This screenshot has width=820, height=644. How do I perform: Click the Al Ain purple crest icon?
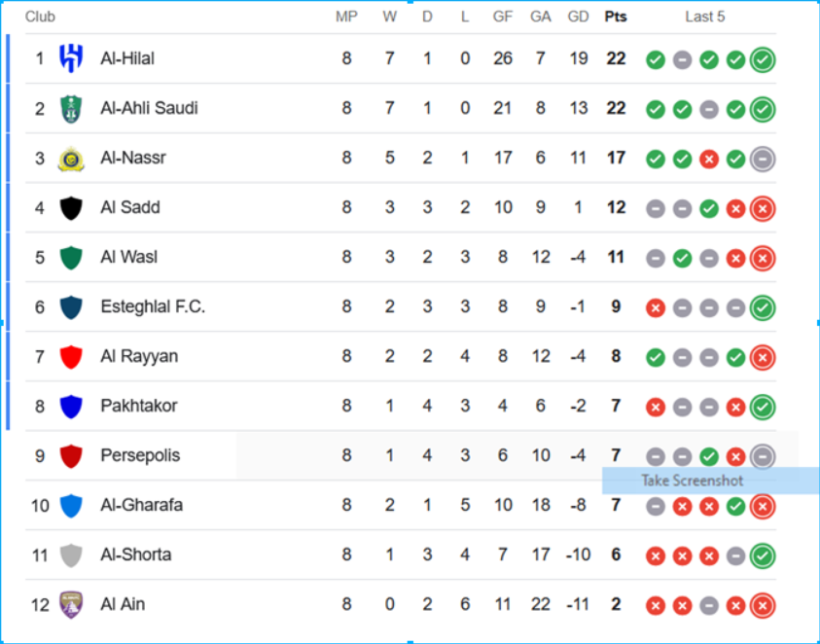[71, 605]
